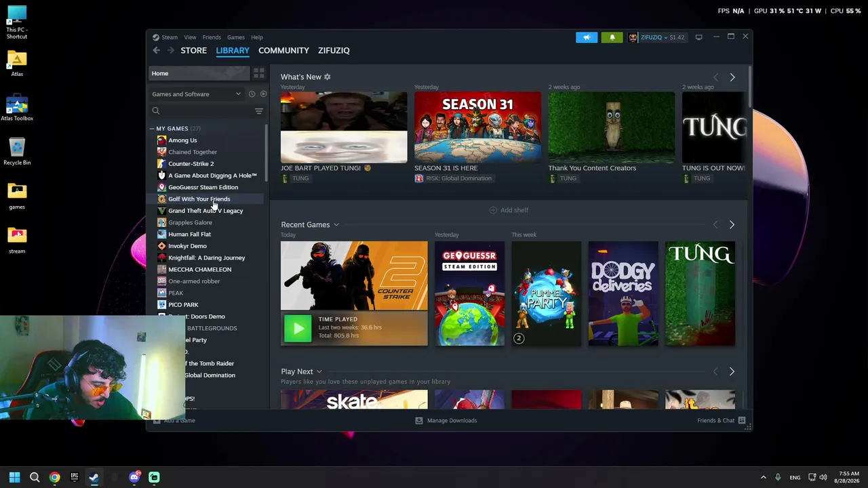Image resolution: width=868 pixels, height=488 pixels.
Task: Go back with the Steam back arrow
Action: click(157, 50)
